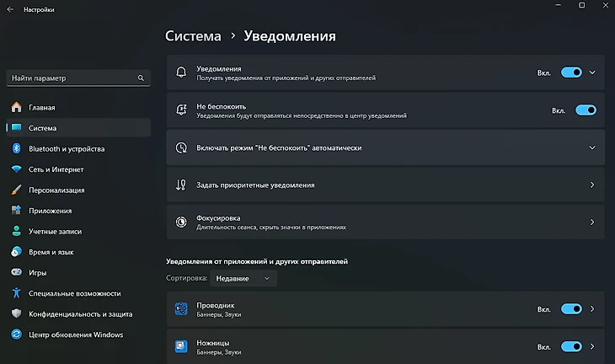Viewport: 615px width, 364px height.
Task: Click the Игры gamepad icon
Action: 15,272
